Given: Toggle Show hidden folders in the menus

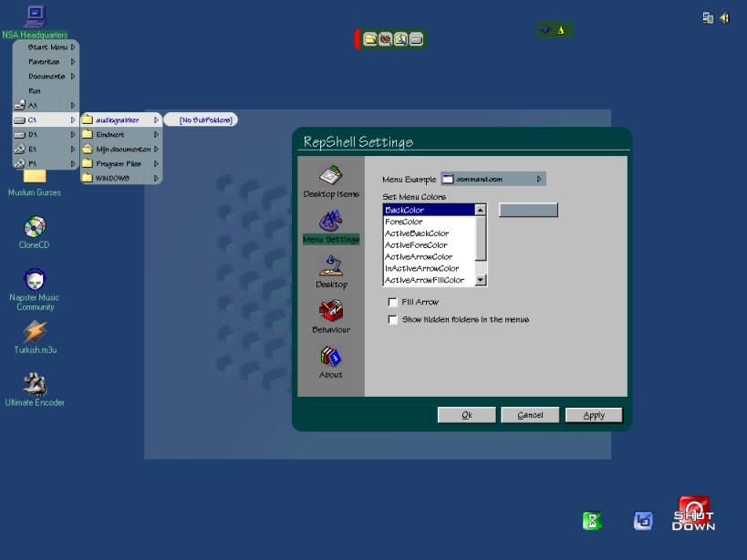Looking at the screenshot, I should click(393, 320).
